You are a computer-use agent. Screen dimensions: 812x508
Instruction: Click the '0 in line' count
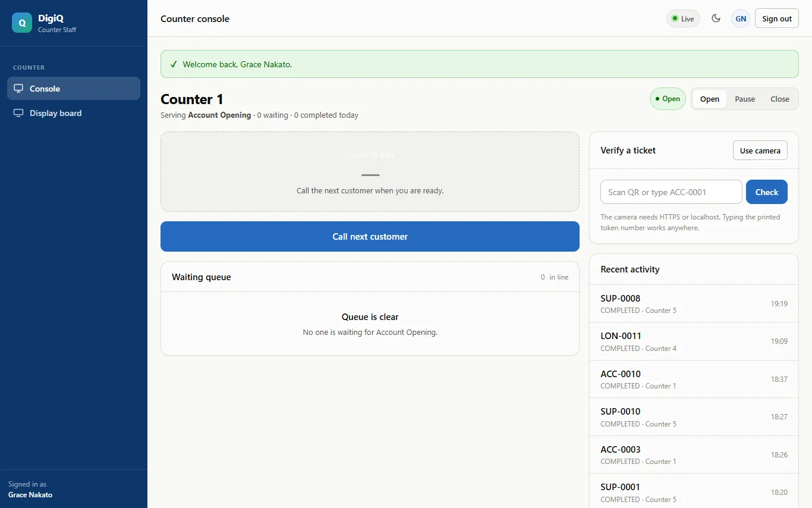(x=555, y=277)
